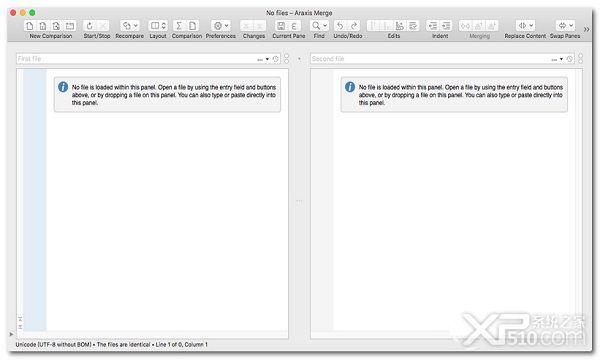Open the Preferences gear dropdown
This screenshot has height=360, width=600.
[x=221, y=26]
